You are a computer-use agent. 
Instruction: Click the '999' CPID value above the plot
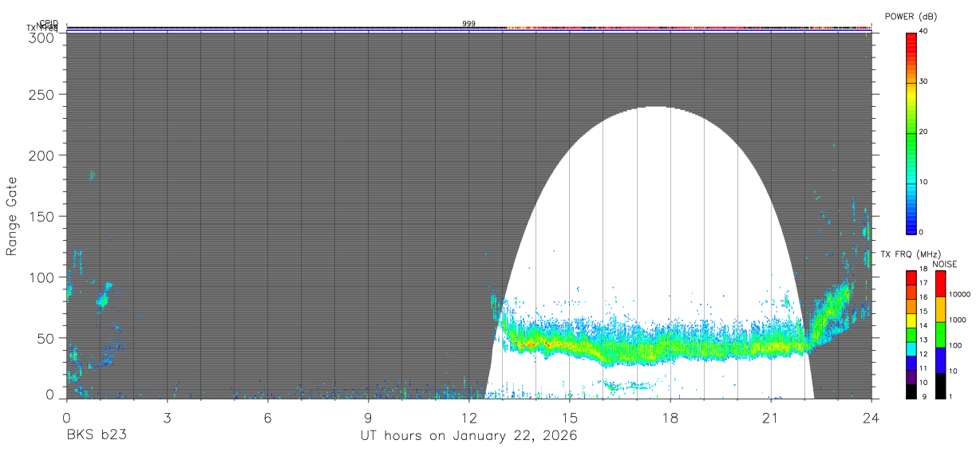click(468, 24)
